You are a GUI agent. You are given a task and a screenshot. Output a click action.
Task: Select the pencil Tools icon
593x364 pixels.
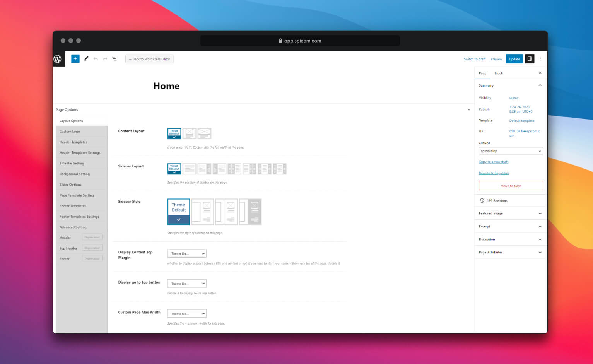(x=86, y=59)
